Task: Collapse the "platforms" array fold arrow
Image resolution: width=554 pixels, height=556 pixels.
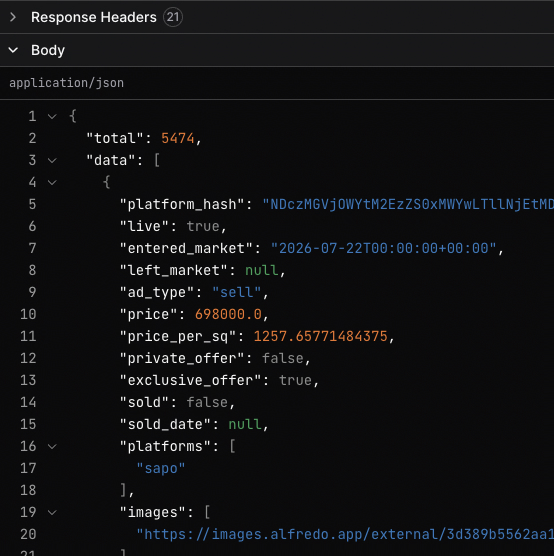Action: (52, 446)
